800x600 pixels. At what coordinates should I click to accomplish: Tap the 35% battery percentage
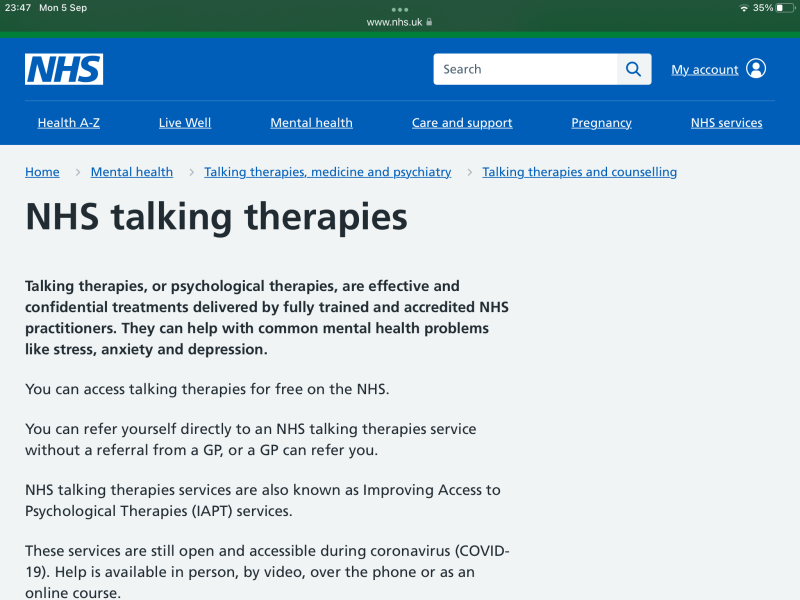click(x=763, y=8)
